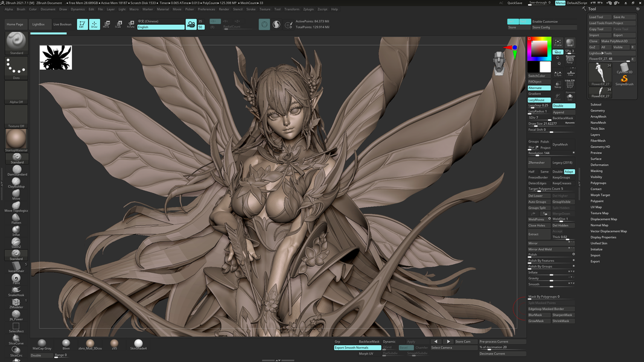This screenshot has width=644, height=362.
Task: Select the SelectRect brush
Action: click(x=16, y=328)
